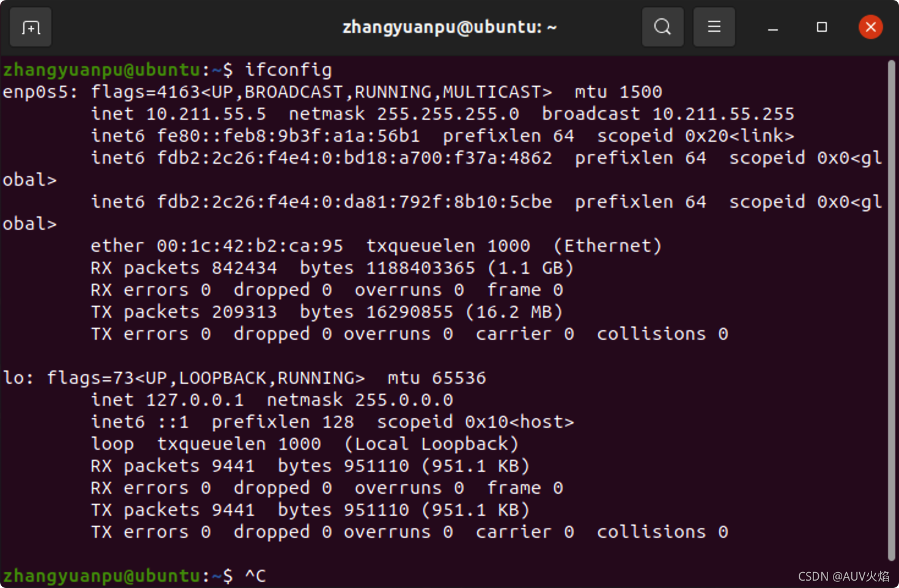Click the (Local Loopback) text
899x588 pixels.
click(432, 444)
